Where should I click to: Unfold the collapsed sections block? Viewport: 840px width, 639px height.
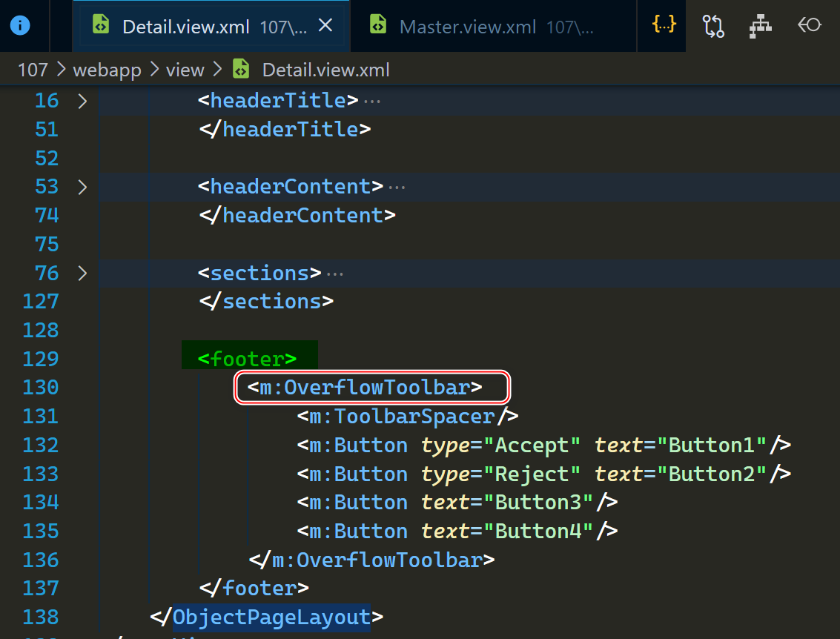(x=82, y=274)
